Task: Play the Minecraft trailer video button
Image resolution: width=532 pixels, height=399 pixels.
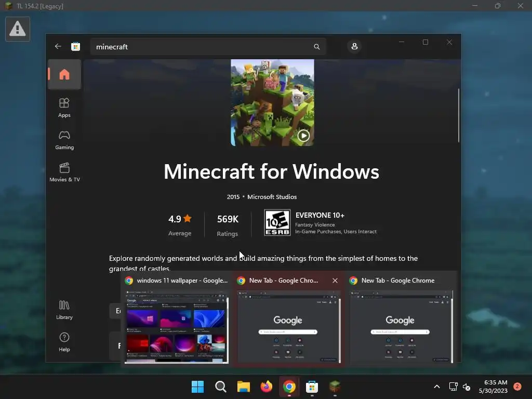Action: coord(303,136)
